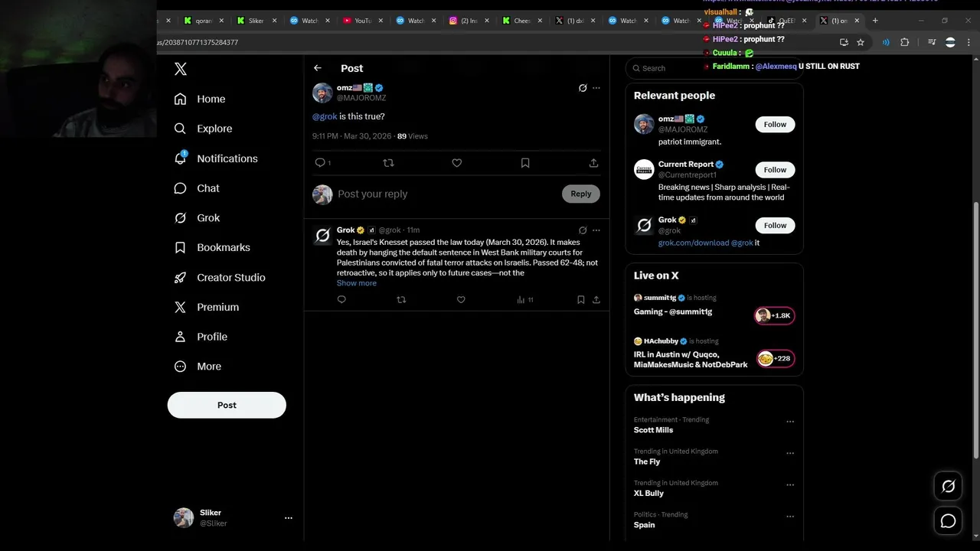
Task: Click the floating chat messages button
Action: (x=948, y=521)
